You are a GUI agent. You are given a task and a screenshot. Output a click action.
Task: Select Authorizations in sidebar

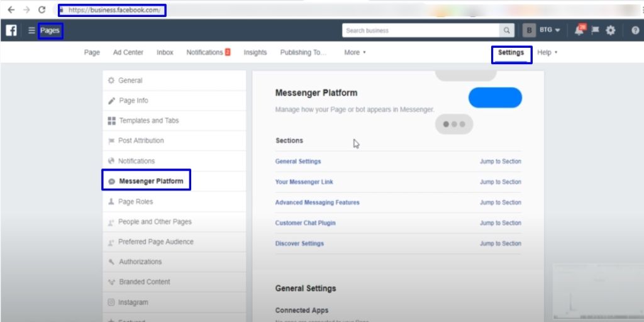coord(174,262)
